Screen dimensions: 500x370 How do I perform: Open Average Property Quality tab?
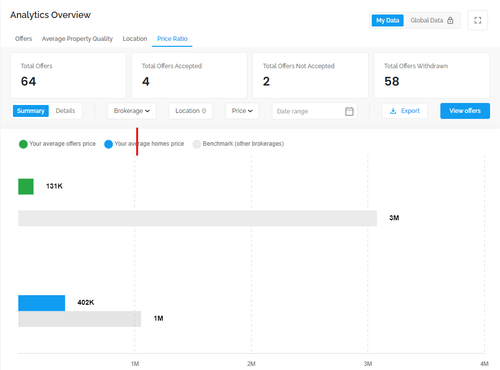click(77, 39)
